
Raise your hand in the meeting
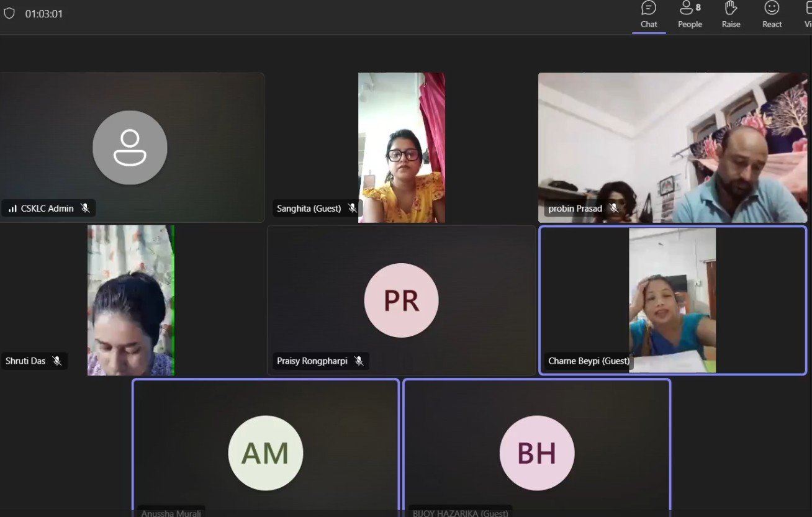(x=731, y=16)
